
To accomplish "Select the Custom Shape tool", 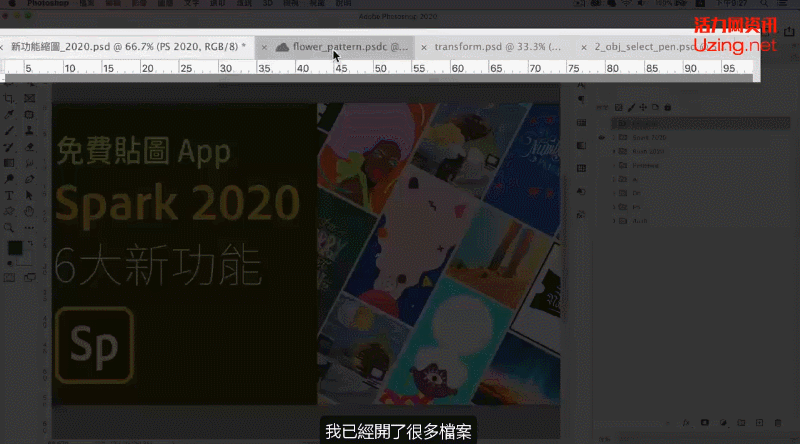I will [9, 212].
